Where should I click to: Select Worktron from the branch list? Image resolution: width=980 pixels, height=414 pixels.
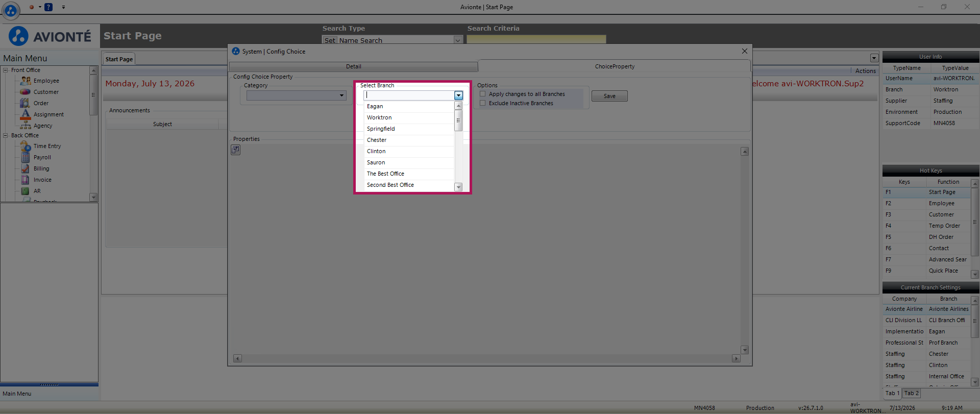click(x=409, y=117)
